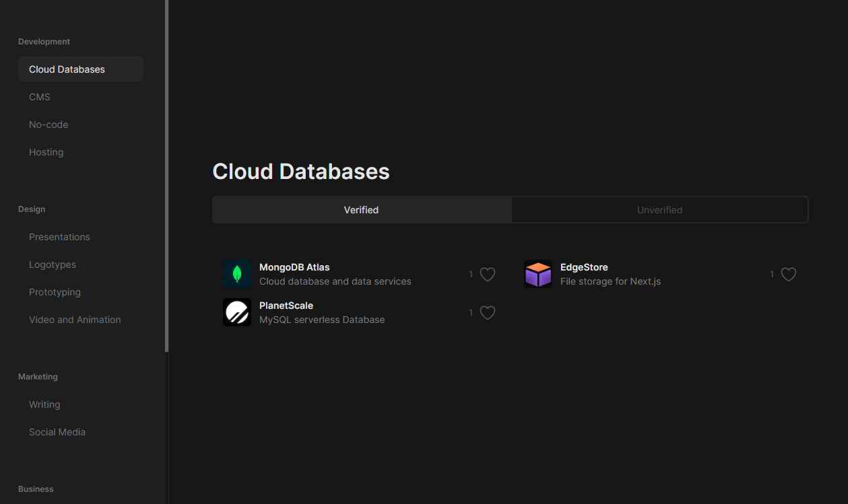Open the Hosting category
Screen dimensions: 848x504
[x=46, y=152]
